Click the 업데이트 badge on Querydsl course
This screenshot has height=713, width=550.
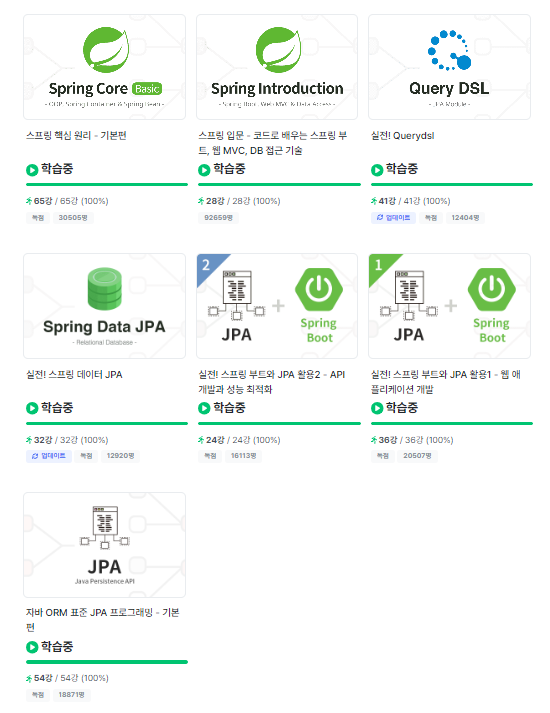(x=393, y=218)
